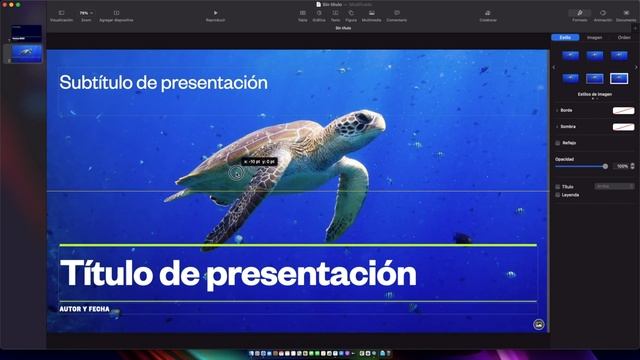Click the Opacidad slider handle
Screen dimensions: 640x360
[605, 166]
